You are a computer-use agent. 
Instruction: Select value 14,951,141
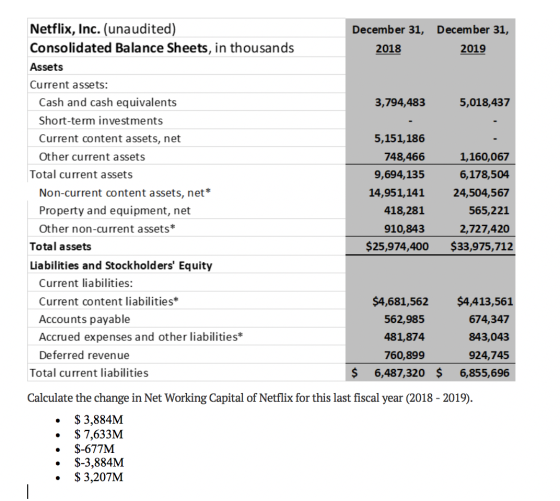(x=397, y=193)
